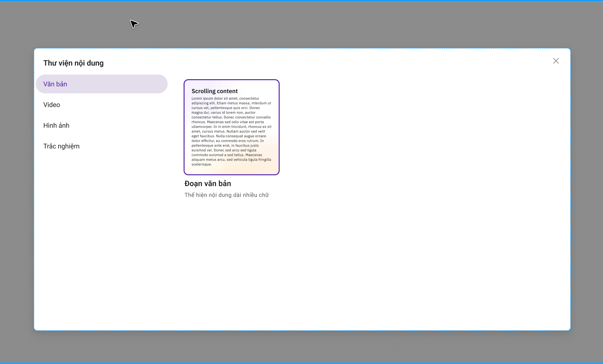This screenshot has height=364, width=603.
Task: Click the Thư viện nội dung heading
Action: pyautogui.click(x=74, y=63)
